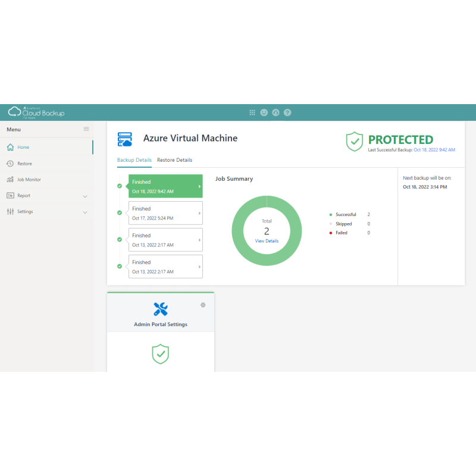
Task: Click green check beside Oct 17 job
Action: [120, 213]
